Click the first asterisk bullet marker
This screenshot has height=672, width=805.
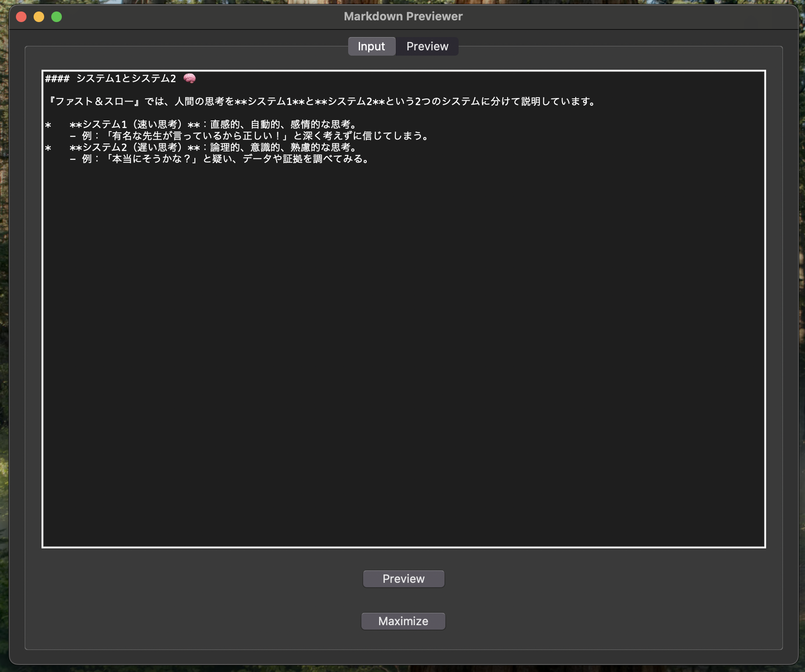[49, 124]
